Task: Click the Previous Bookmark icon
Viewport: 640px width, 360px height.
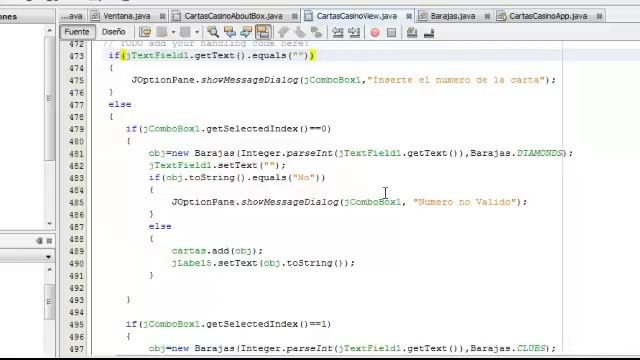Action: click(x=283, y=32)
